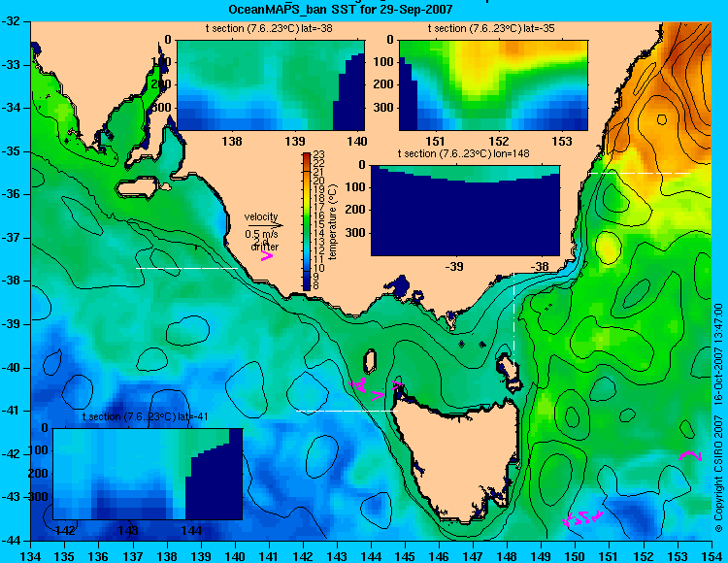Click the "t section (7.6..23°C) lon=148" heading
This screenshot has height=563, width=728.
463,153
